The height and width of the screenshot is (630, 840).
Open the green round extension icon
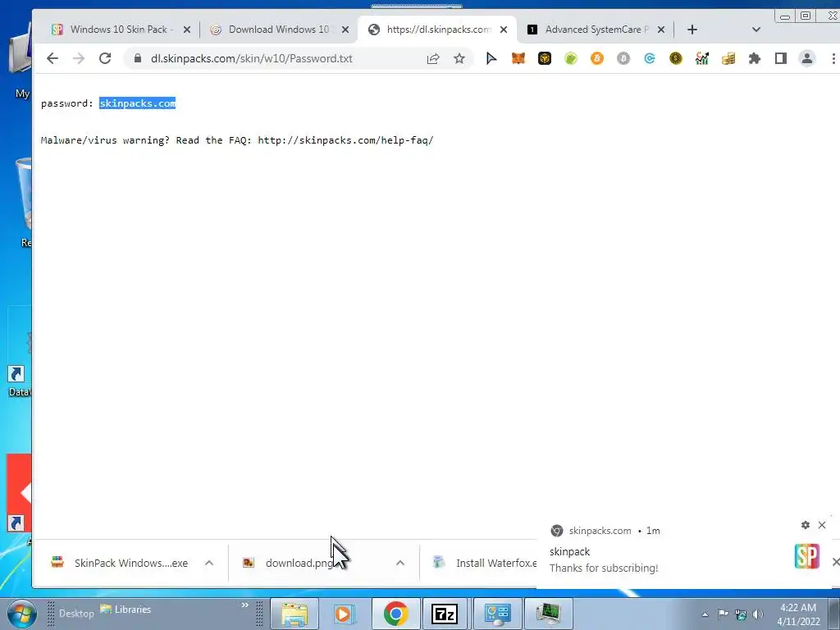tap(571, 58)
